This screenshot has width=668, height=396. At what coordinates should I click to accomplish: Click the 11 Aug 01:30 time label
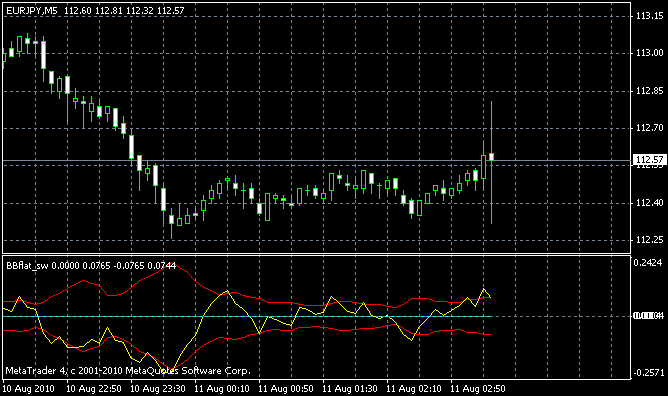tap(350, 389)
